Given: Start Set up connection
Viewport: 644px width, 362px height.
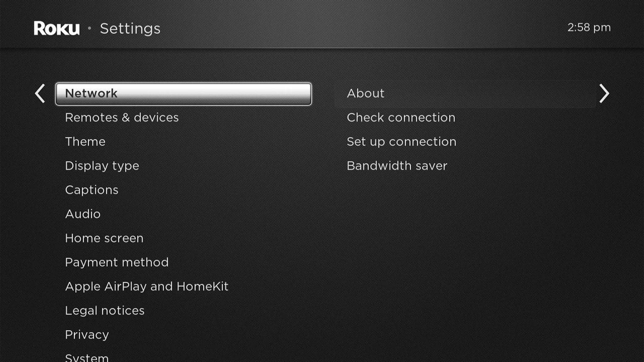Looking at the screenshot, I should 401,141.
